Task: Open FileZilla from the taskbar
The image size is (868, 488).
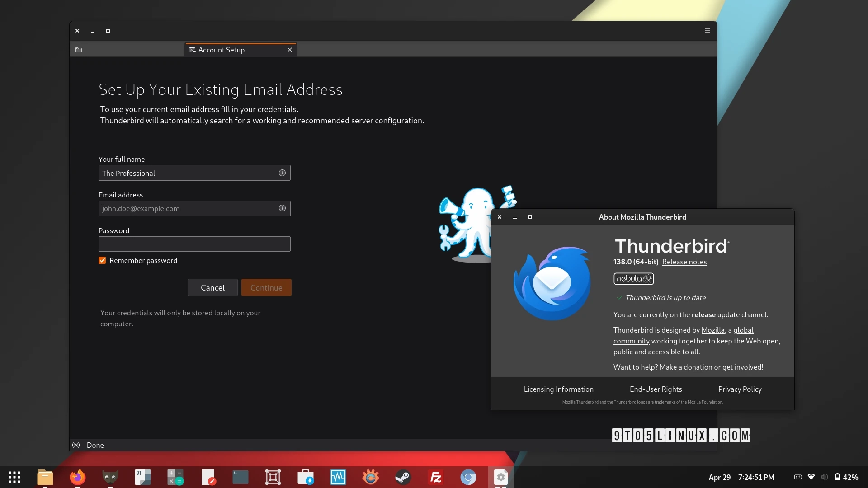Action: click(x=435, y=477)
